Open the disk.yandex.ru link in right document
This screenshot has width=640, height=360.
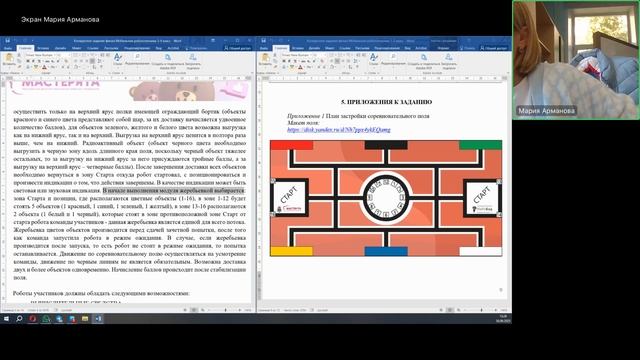click(x=338, y=130)
